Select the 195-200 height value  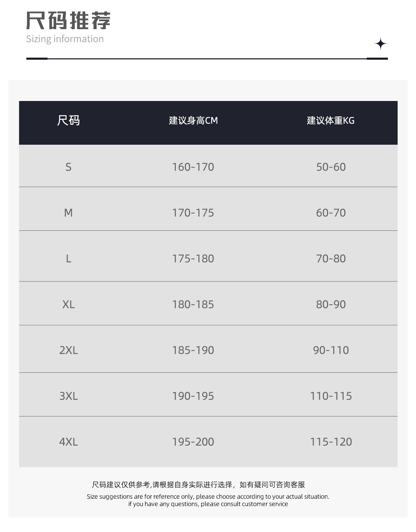tap(193, 442)
